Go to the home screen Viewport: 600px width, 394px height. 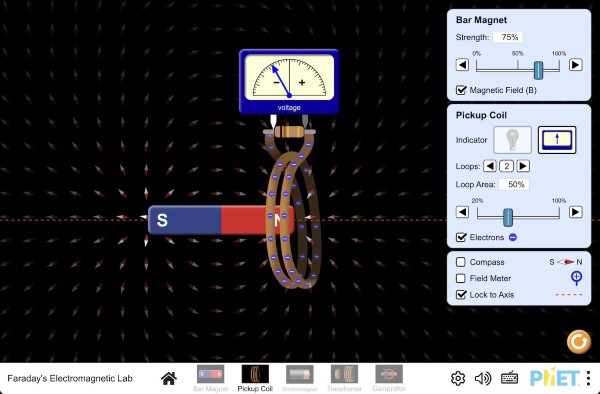tap(169, 378)
